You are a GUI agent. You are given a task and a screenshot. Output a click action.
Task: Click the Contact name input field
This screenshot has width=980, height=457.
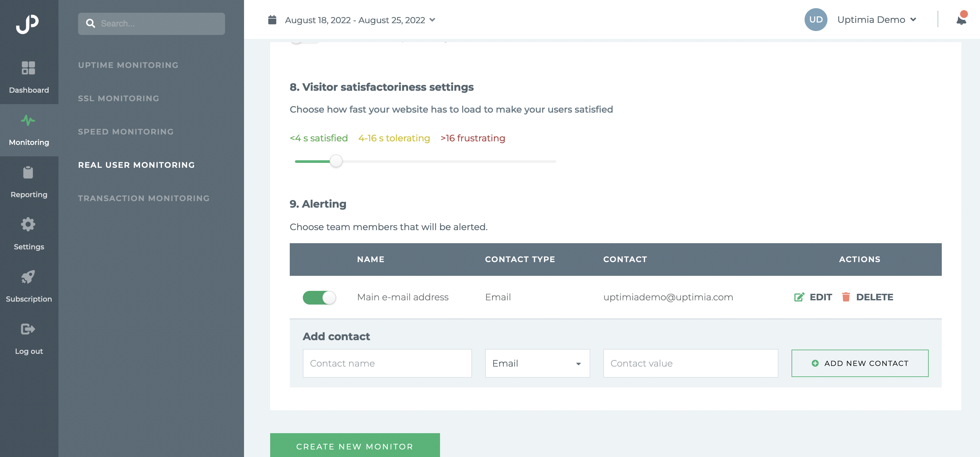(387, 363)
